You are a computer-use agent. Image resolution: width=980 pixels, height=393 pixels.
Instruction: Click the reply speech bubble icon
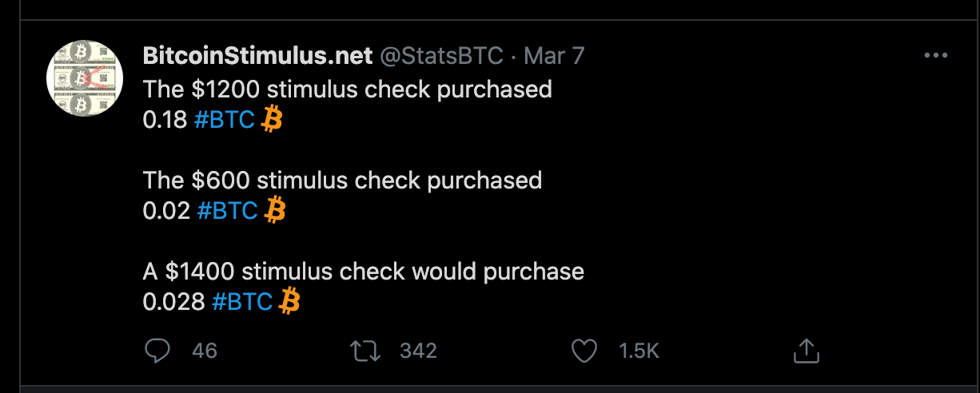point(157,350)
